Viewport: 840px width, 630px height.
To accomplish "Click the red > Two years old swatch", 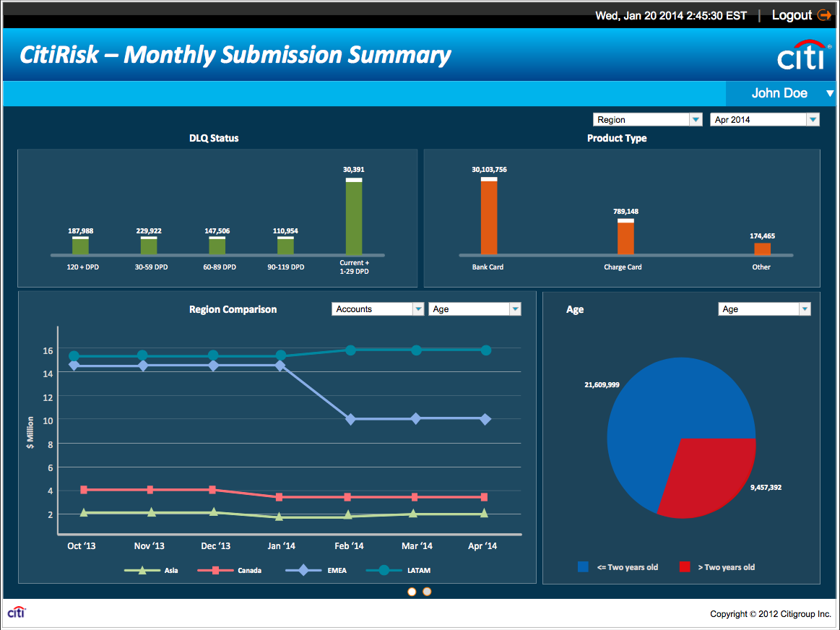I will [685, 567].
